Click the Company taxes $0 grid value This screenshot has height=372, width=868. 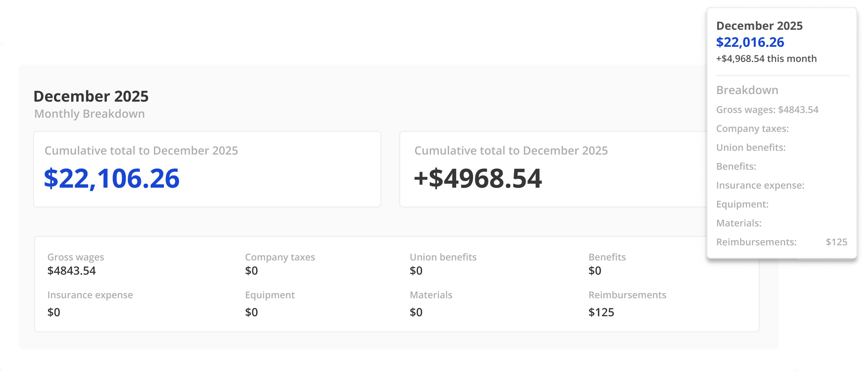point(251,271)
